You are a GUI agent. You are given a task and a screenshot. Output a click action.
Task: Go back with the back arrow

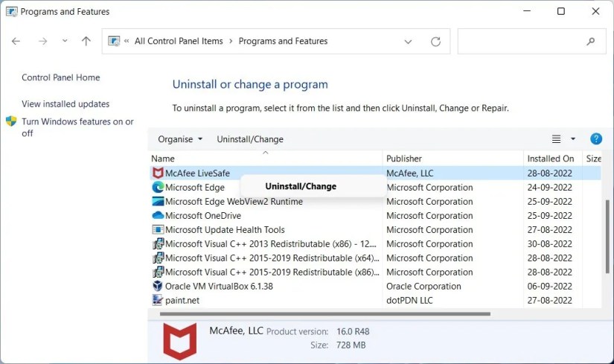[x=16, y=41]
